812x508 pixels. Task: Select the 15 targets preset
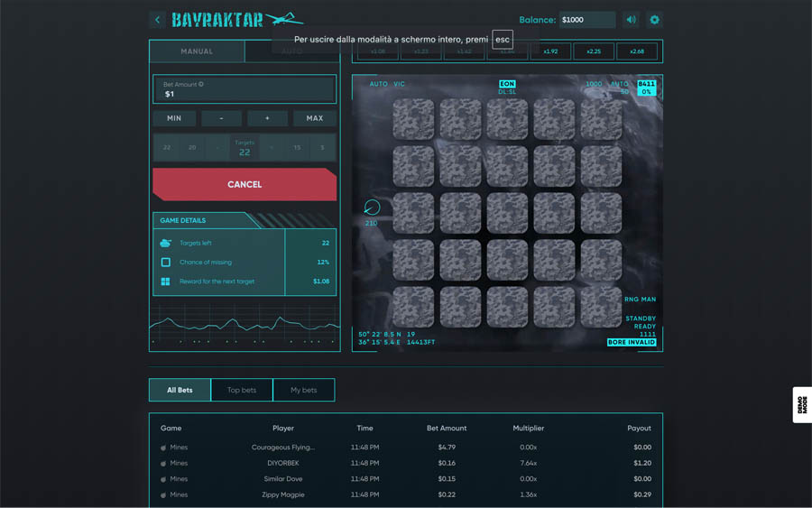(297, 148)
